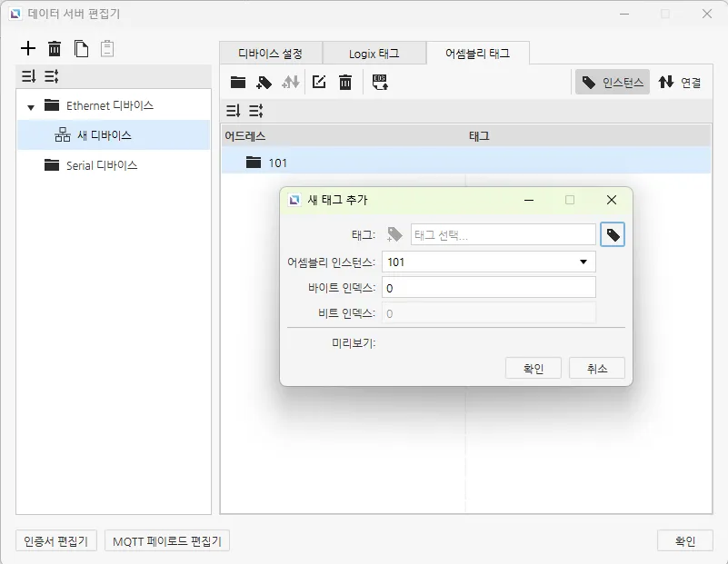Open the tag browser button beside the tag field

[613, 235]
